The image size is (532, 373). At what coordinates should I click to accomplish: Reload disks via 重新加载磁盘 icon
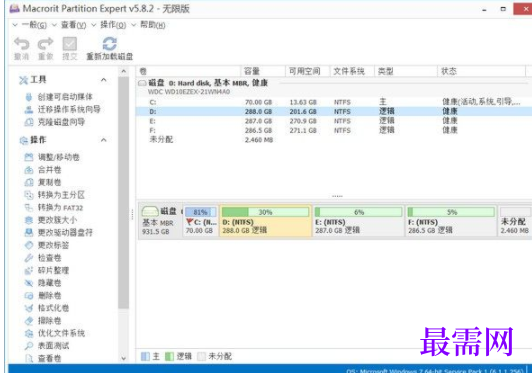(110, 44)
